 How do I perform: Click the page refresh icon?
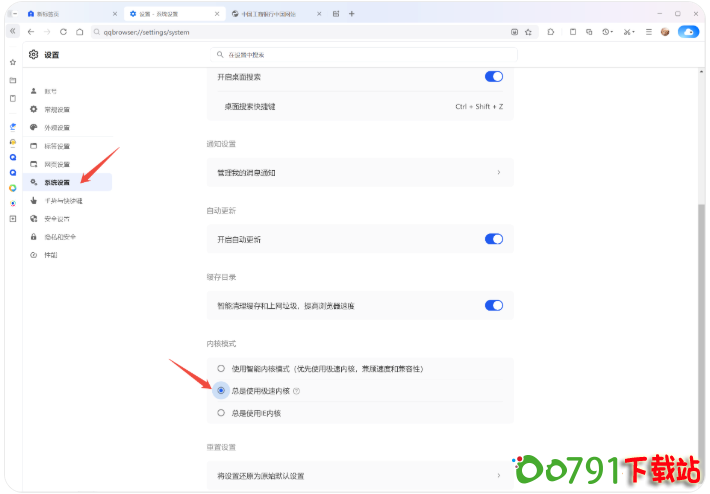coord(64,32)
